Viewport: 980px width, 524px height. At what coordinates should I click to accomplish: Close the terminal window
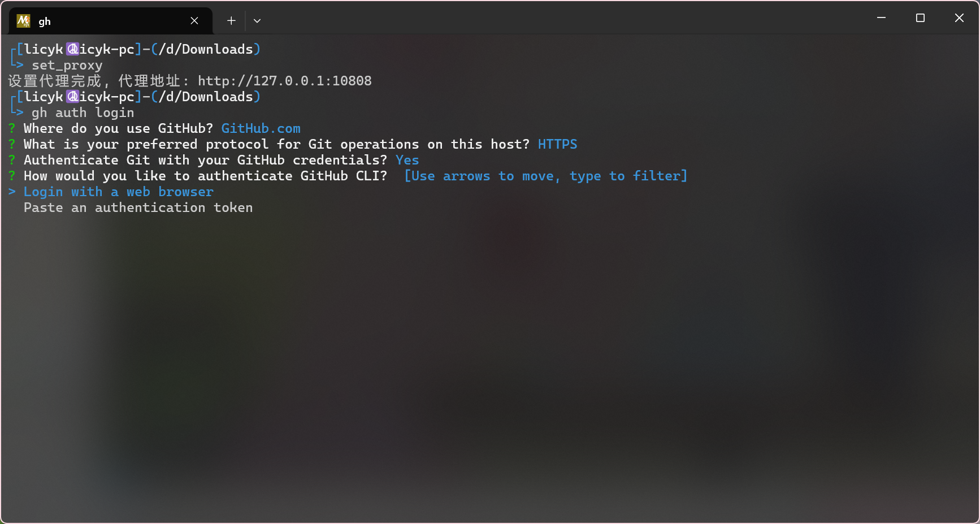pyautogui.click(x=959, y=18)
